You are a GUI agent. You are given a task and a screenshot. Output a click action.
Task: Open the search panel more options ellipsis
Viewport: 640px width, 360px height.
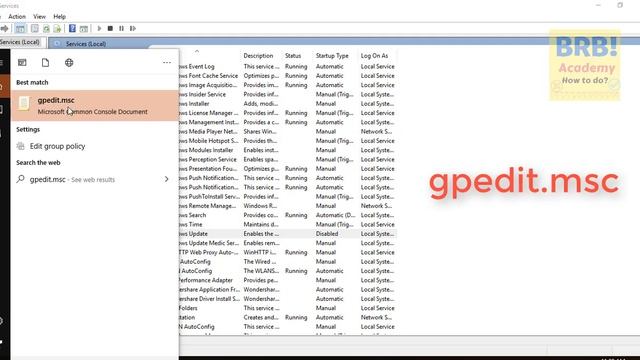(x=167, y=62)
